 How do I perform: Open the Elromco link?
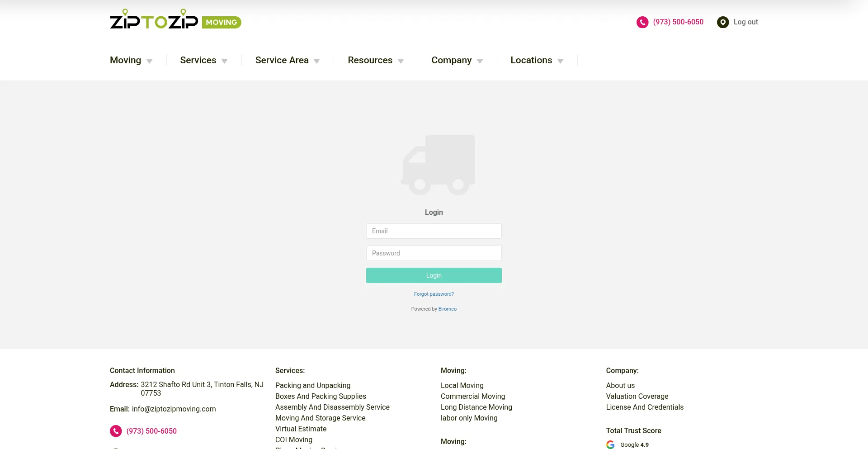point(448,309)
